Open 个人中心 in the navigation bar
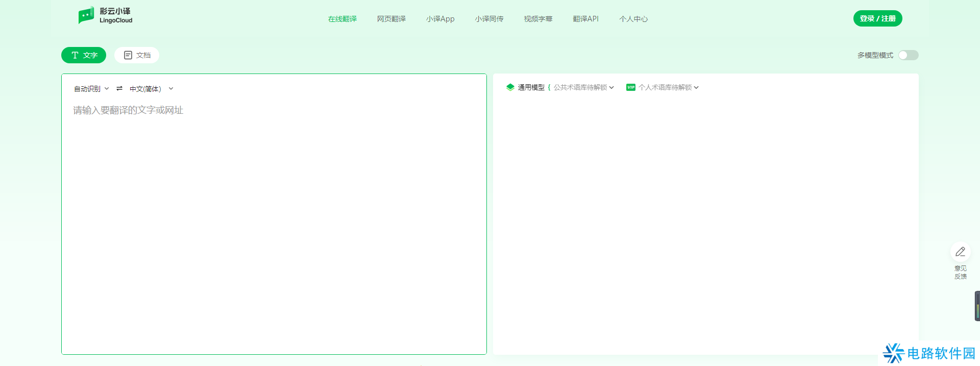This screenshot has height=366, width=980. tap(633, 19)
